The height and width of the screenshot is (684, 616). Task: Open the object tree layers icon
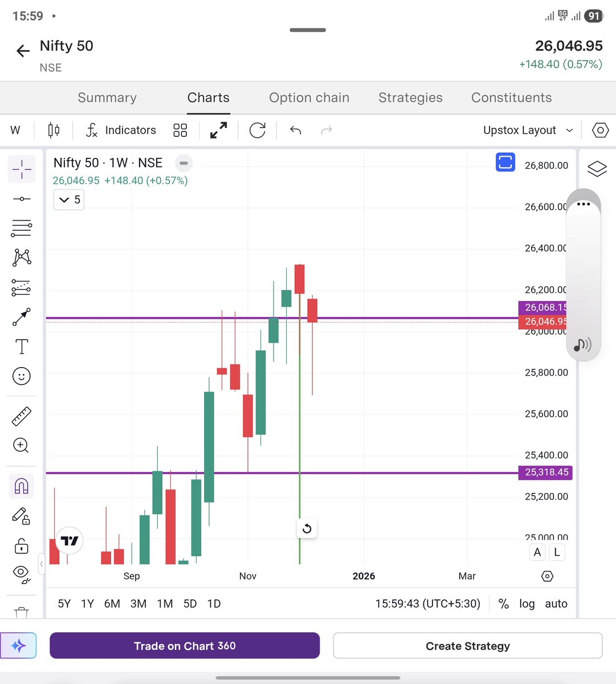pos(597,169)
